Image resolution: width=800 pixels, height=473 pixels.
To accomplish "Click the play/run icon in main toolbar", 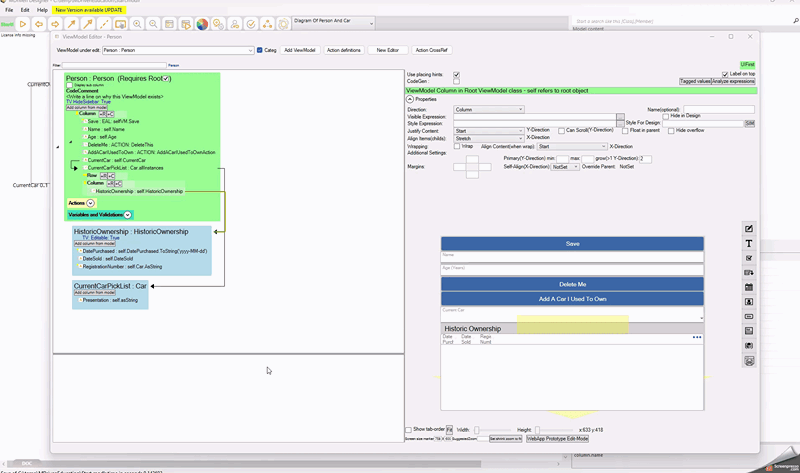I will (22, 24).
